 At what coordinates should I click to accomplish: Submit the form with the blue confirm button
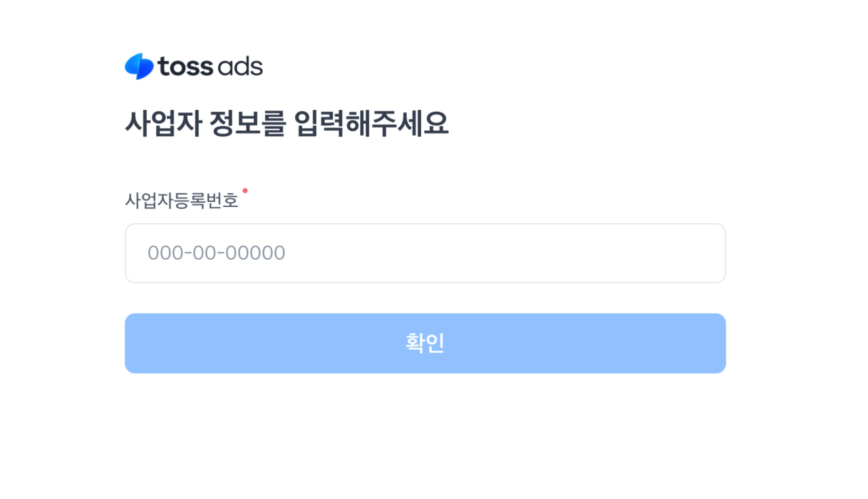pyautogui.click(x=425, y=343)
